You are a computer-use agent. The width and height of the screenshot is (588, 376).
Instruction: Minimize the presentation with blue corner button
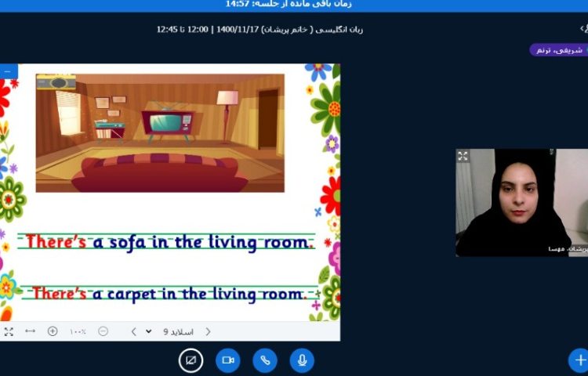8,71
